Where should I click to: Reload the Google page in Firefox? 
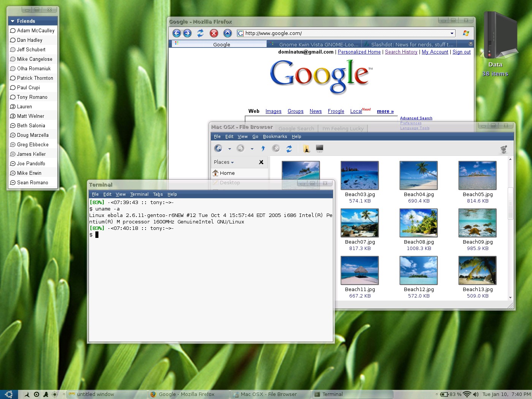[200, 33]
